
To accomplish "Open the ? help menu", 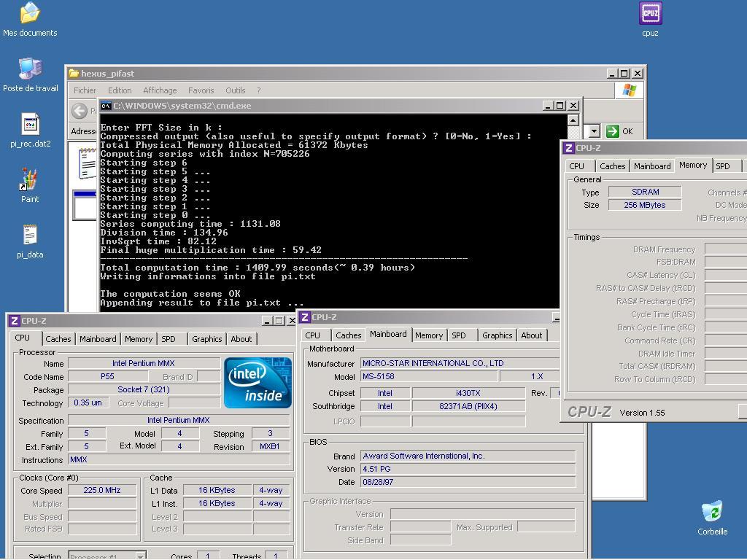I will point(259,90).
